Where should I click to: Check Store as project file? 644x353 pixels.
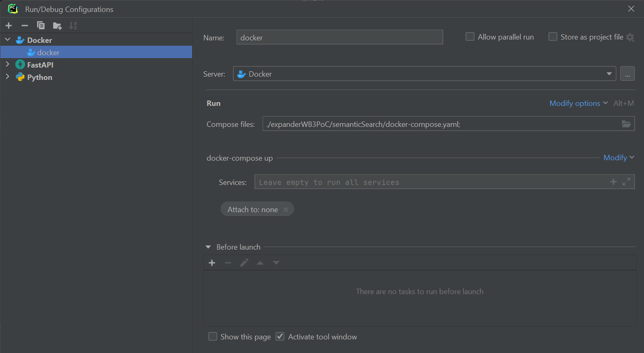[x=553, y=37]
